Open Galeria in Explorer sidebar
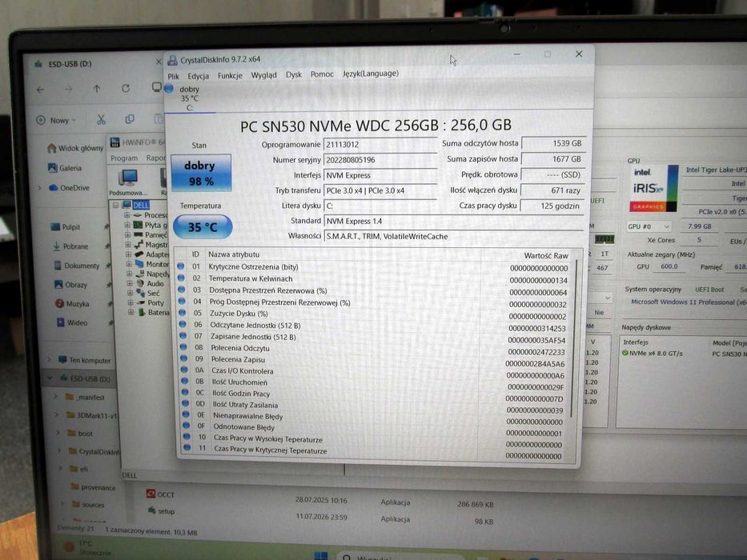Image resolution: width=747 pixels, height=560 pixels. [65, 168]
